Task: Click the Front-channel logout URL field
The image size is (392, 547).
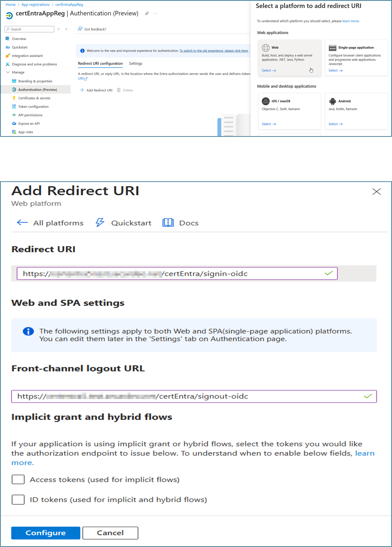Action: click(x=194, y=396)
